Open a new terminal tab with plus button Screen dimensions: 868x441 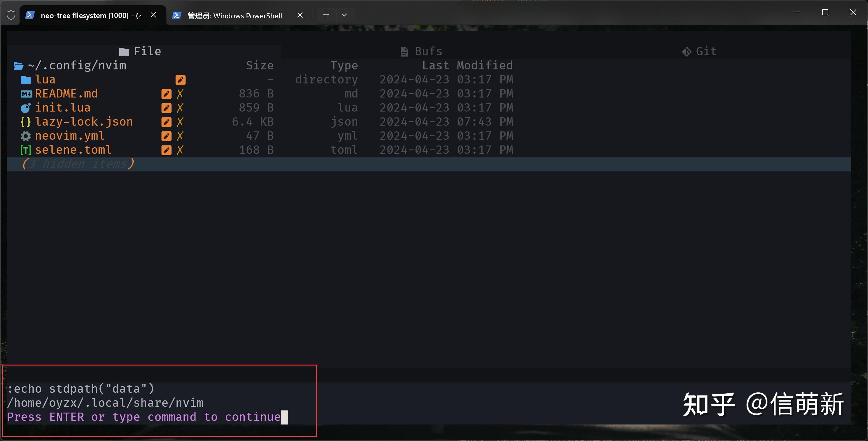click(325, 15)
